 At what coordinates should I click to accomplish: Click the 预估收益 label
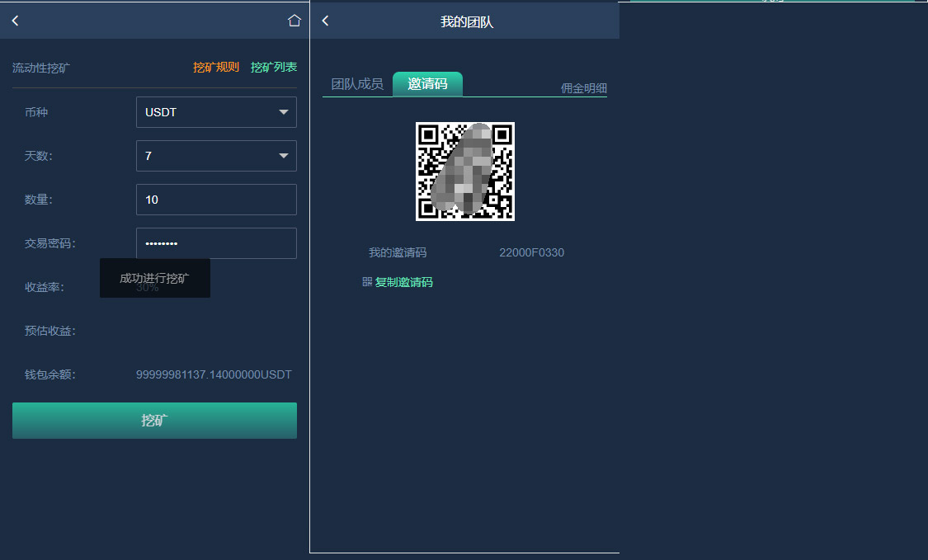(50, 331)
